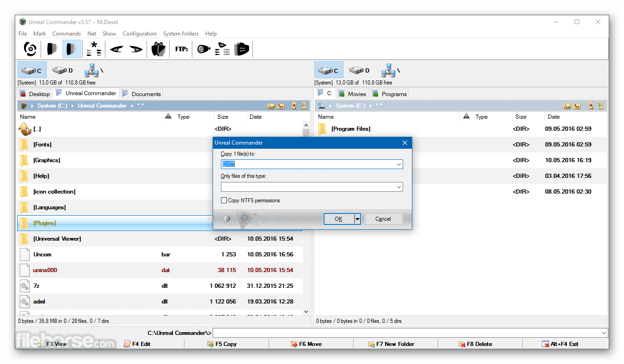Click the highlighted gradient panel-view toolbar icon
624x364 pixels.
[71, 49]
